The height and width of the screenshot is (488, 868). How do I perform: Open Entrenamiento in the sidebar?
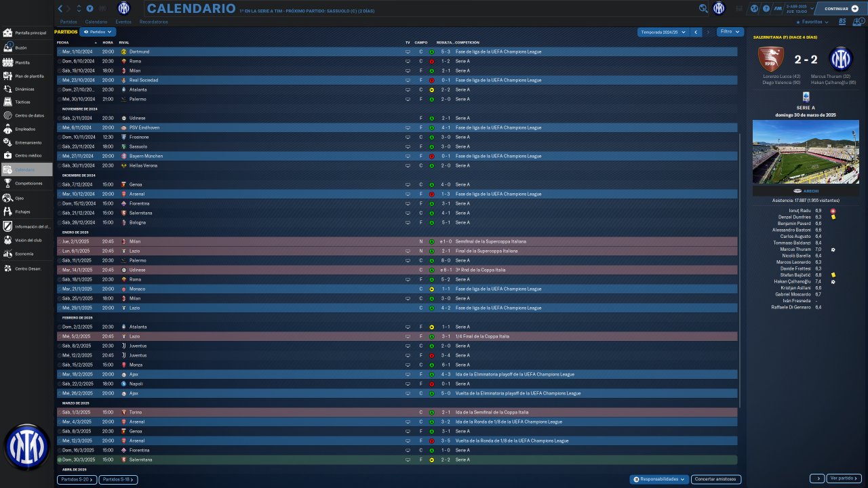click(x=26, y=142)
